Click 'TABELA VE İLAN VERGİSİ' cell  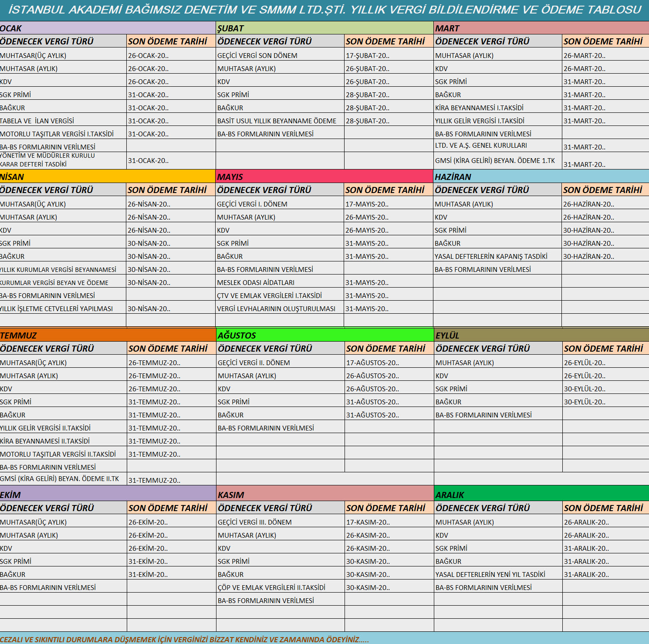[x=63, y=120]
